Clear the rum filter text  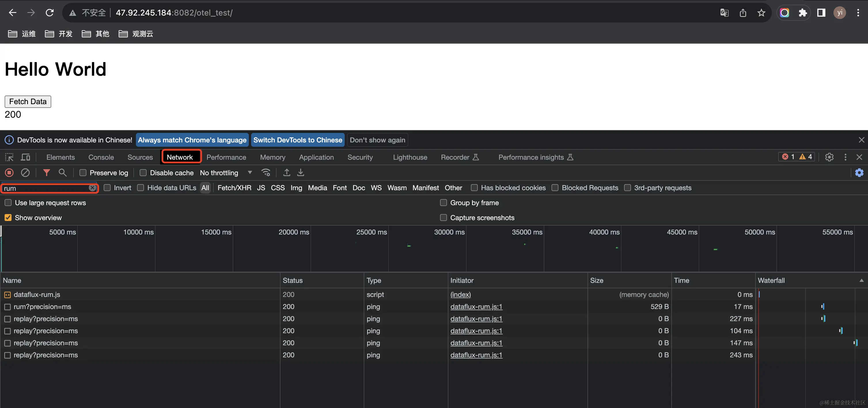tap(92, 188)
